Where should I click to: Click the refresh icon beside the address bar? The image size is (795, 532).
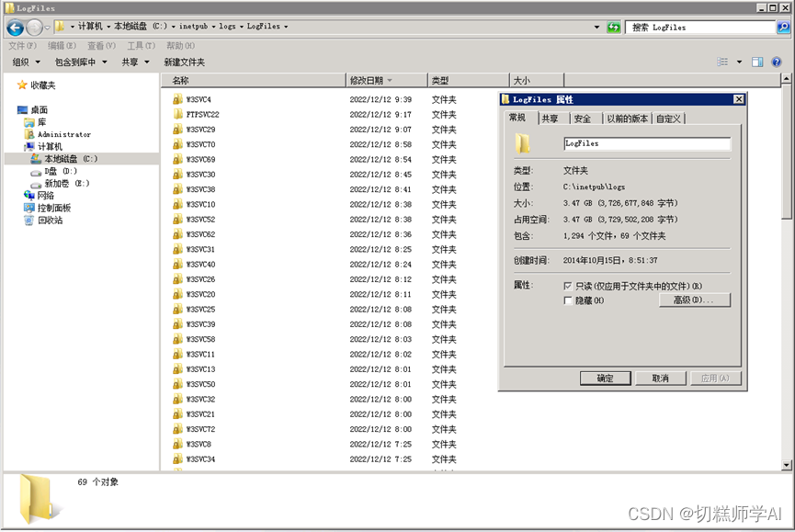614,28
